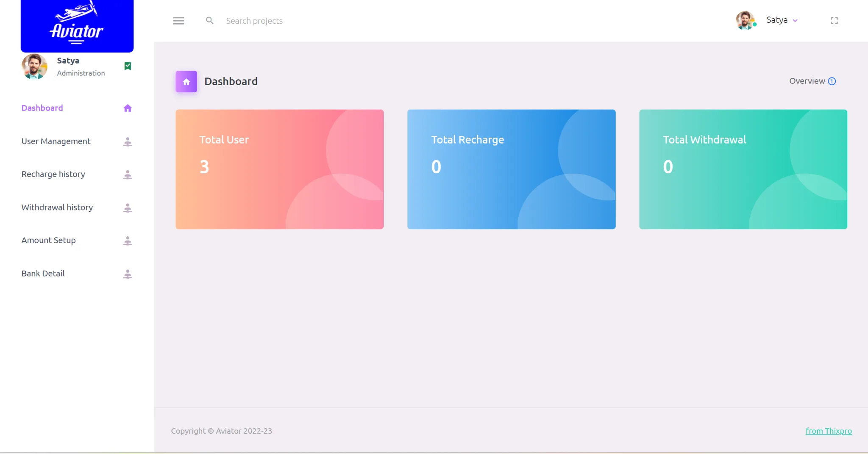The height and width of the screenshot is (454, 868).
Task: Follow the 'from Thixpro' footer link
Action: pos(828,431)
